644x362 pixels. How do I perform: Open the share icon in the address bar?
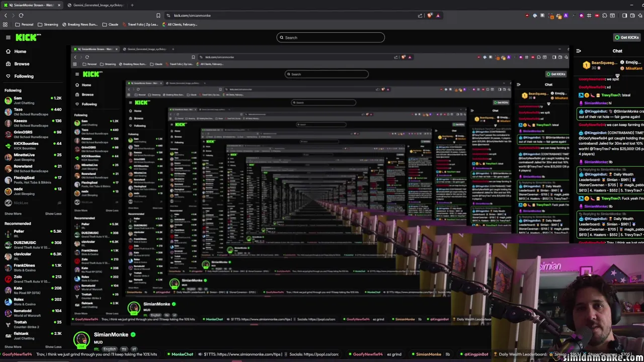pyautogui.click(x=420, y=16)
